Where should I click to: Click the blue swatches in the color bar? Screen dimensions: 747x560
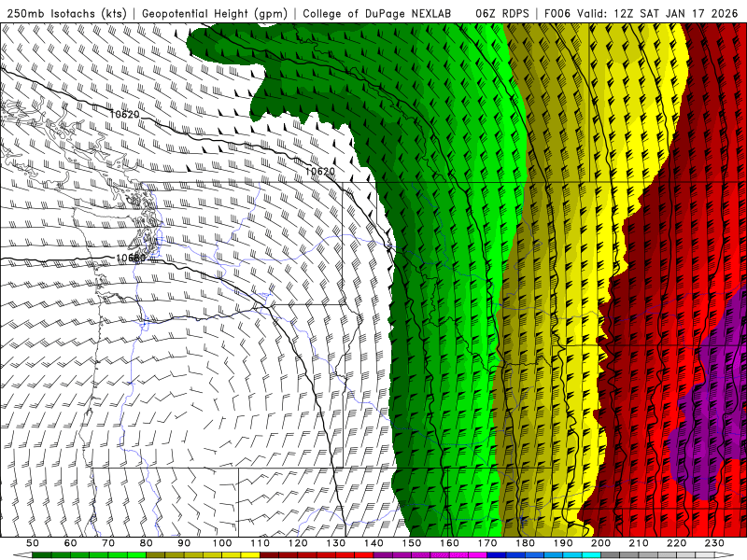(544, 555)
